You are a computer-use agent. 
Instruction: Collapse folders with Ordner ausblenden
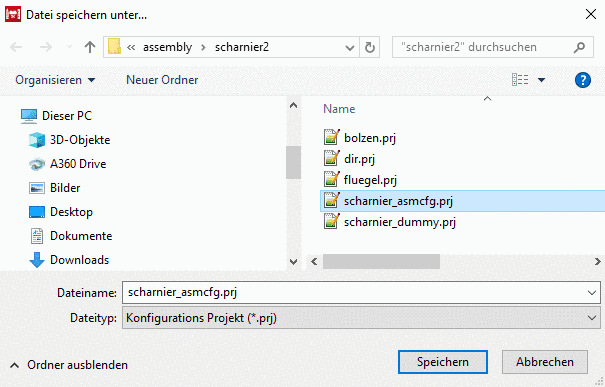[x=69, y=365]
